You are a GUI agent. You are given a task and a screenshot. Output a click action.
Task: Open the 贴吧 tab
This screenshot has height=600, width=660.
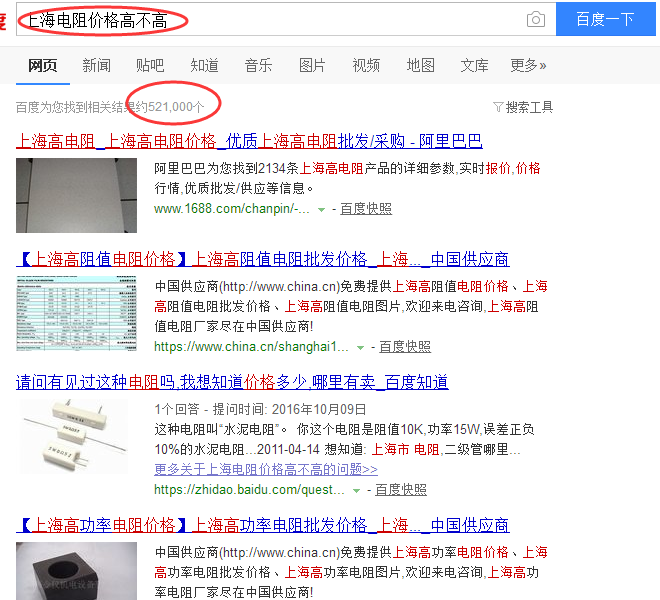tap(150, 65)
